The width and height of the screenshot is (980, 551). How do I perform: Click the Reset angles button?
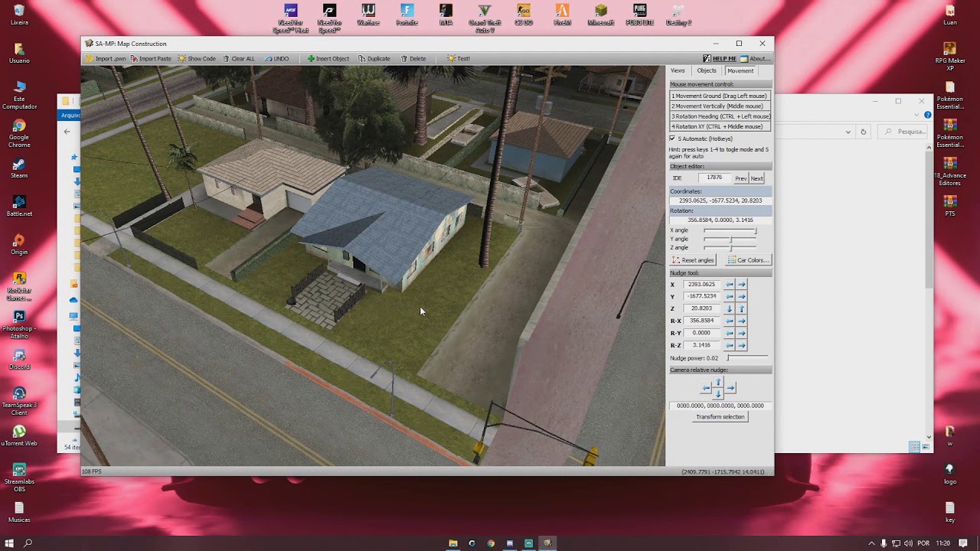coord(693,260)
